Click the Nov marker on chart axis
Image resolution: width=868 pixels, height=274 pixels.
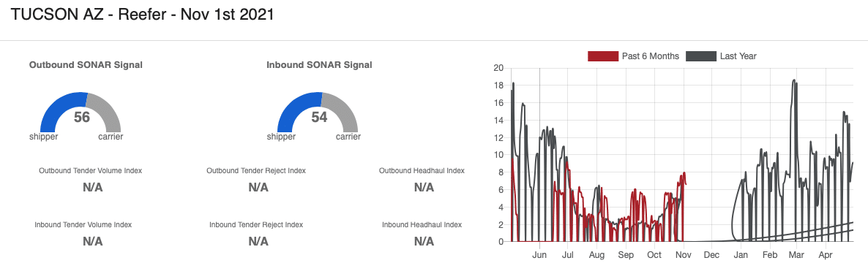[x=684, y=255]
